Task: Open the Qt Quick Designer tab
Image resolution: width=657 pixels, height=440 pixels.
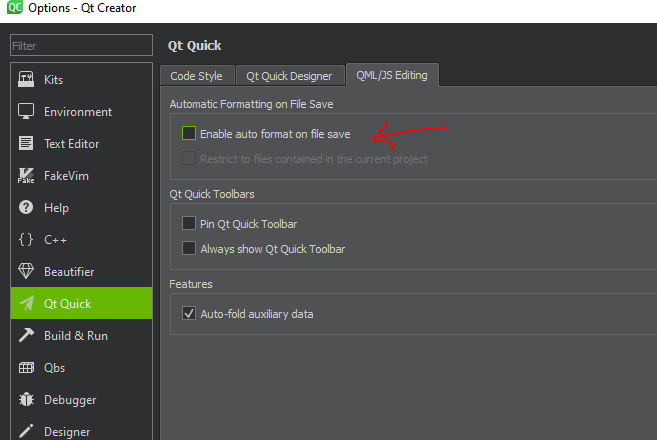Action: point(290,76)
